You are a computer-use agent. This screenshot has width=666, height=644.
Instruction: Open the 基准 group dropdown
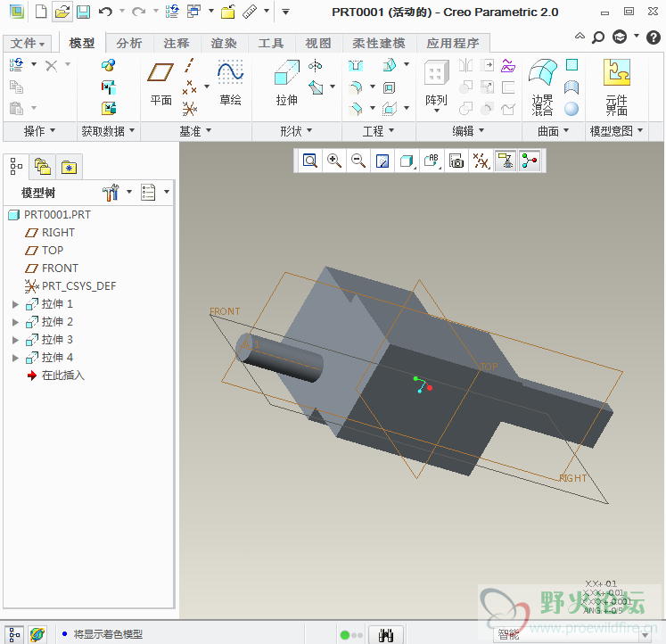196,131
